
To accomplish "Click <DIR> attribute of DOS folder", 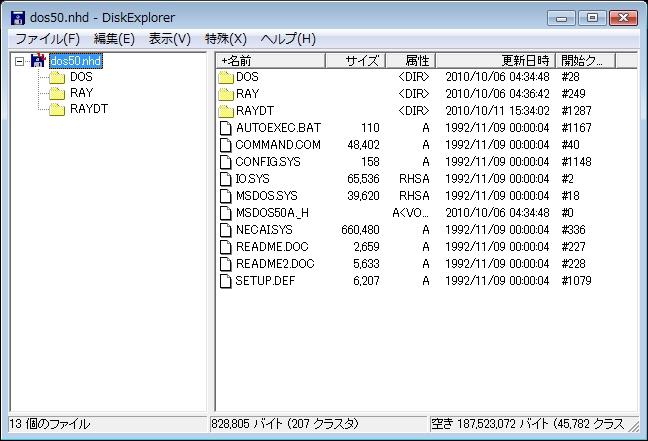I will tap(414, 77).
